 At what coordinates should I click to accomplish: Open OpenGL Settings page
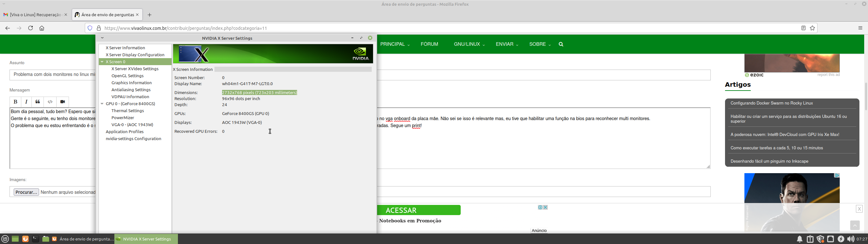pos(127,76)
